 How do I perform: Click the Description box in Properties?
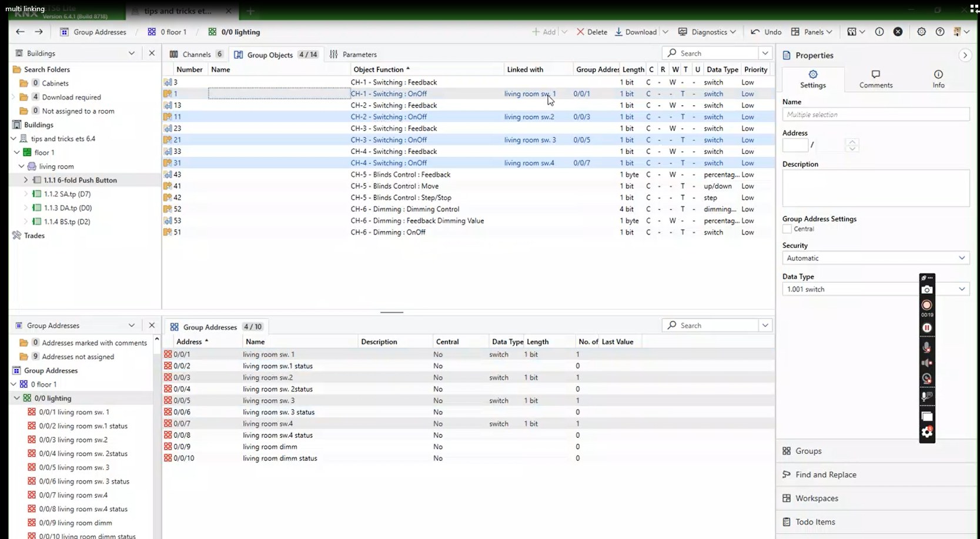[875, 188]
